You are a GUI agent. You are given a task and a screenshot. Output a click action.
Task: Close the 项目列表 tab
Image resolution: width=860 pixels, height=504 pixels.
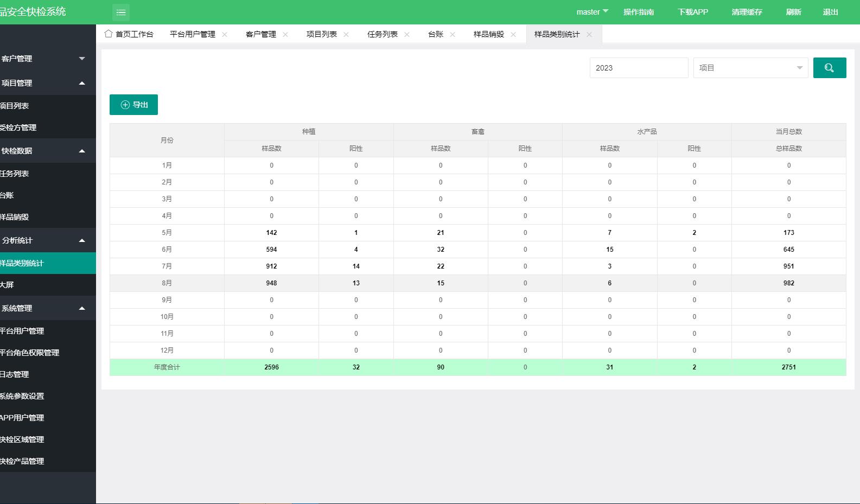[346, 34]
